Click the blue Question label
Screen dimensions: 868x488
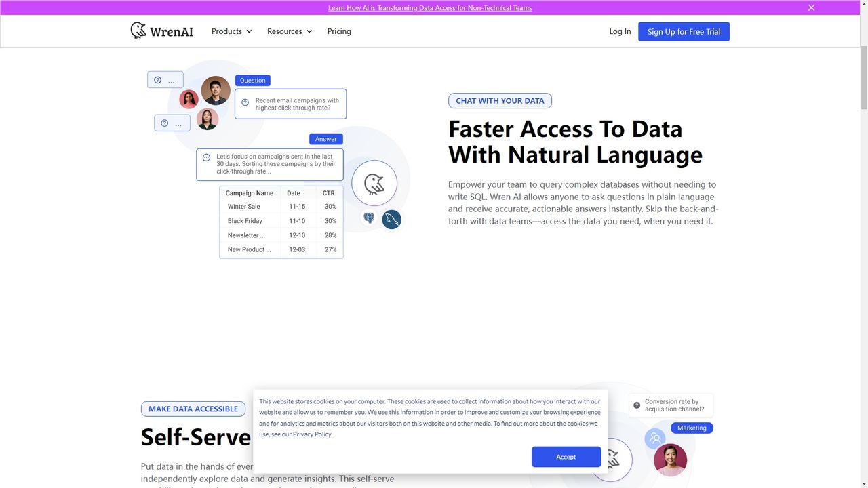252,80
